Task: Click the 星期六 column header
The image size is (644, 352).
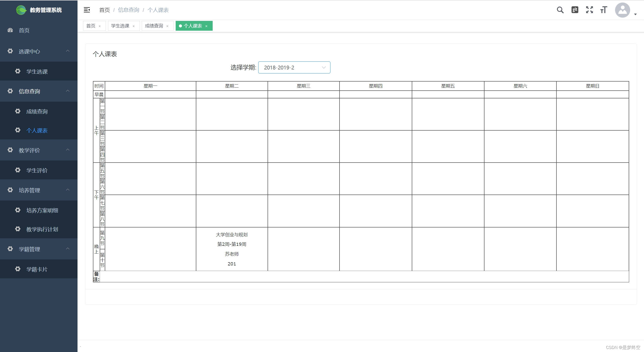Action: point(520,86)
